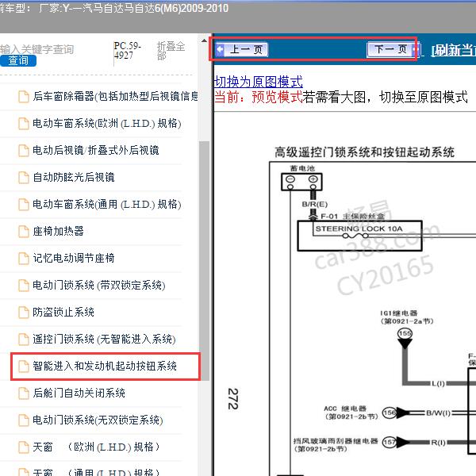Click the 挡风玻璃雨刮器继电器 label

(335, 441)
